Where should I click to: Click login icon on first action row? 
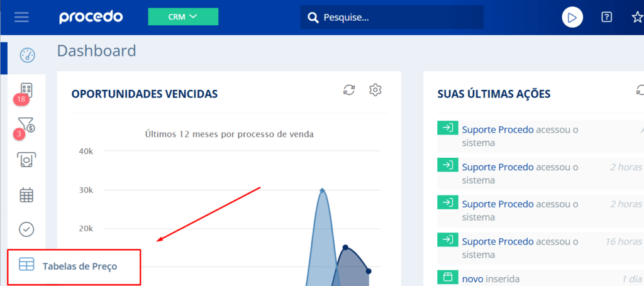tap(448, 128)
